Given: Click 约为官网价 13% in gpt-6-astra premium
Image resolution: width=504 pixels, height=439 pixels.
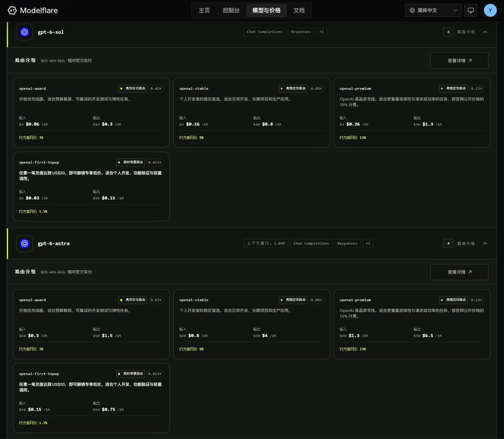Looking at the screenshot, I should pyautogui.click(x=353, y=349).
